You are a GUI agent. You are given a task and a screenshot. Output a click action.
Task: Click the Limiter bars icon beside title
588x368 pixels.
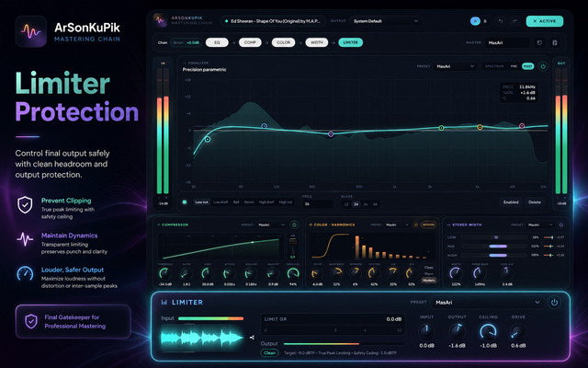point(164,303)
